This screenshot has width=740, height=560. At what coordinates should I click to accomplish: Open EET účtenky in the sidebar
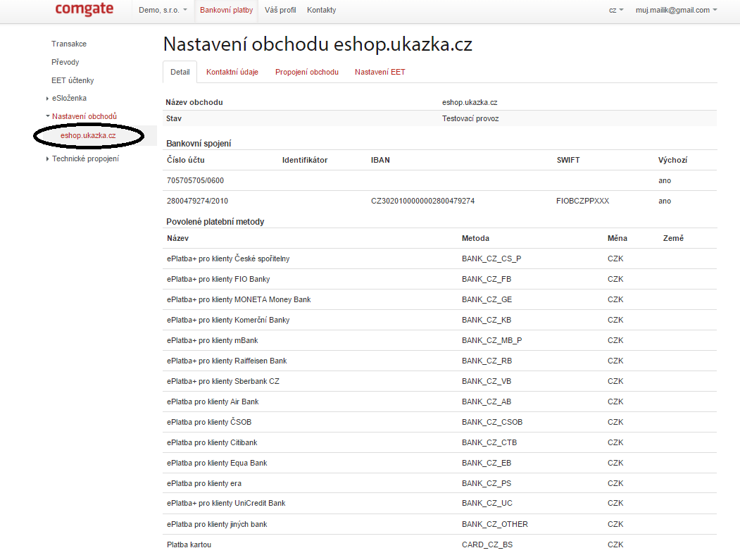tap(73, 80)
